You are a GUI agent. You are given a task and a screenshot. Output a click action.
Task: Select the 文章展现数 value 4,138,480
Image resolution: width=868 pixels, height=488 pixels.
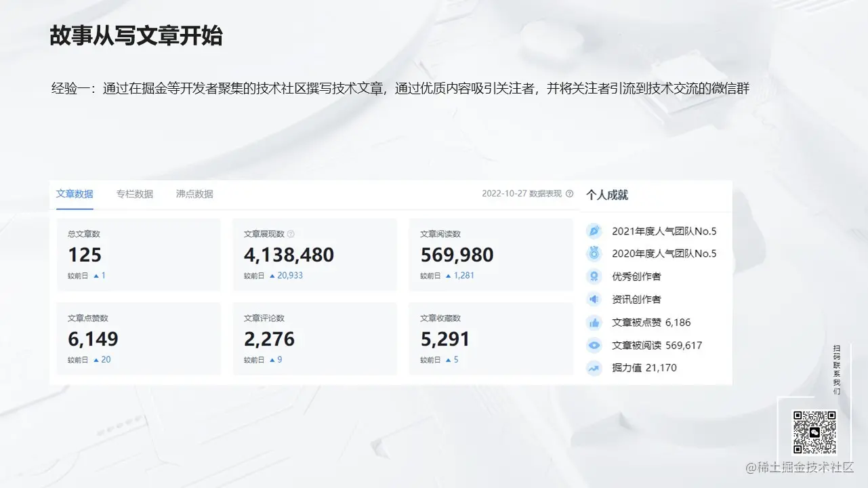click(289, 255)
